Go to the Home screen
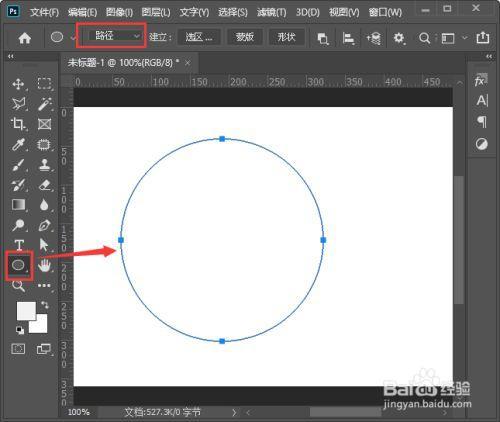 pos(25,38)
